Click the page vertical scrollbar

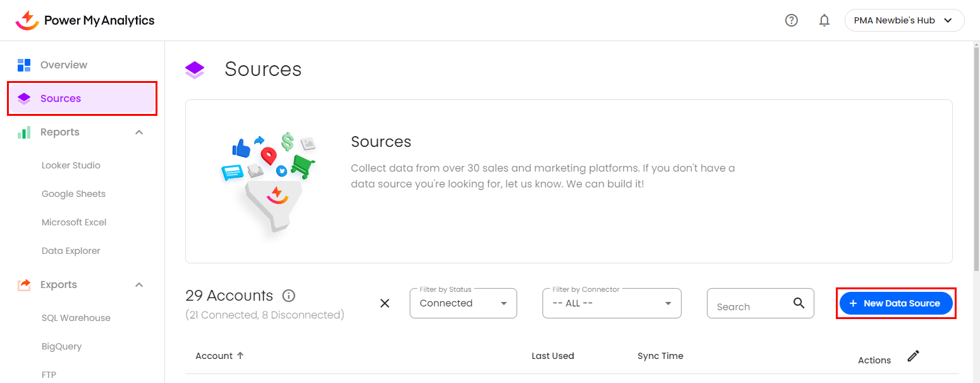pyautogui.click(x=976, y=158)
